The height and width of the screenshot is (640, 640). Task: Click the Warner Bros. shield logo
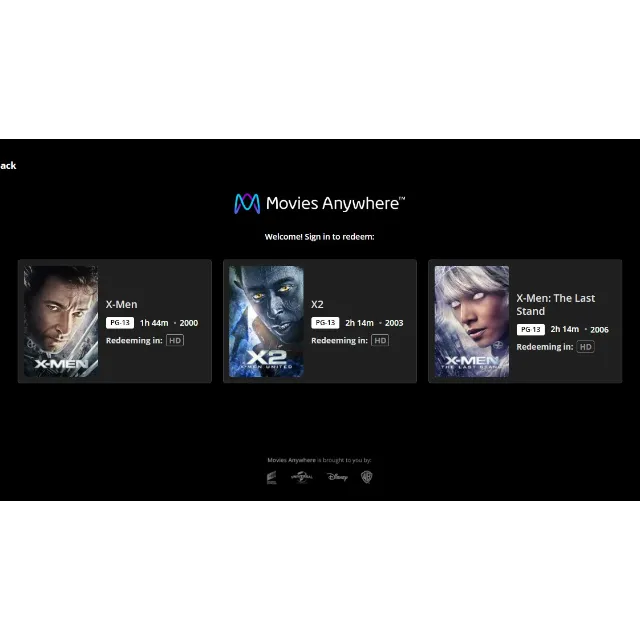click(x=367, y=477)
